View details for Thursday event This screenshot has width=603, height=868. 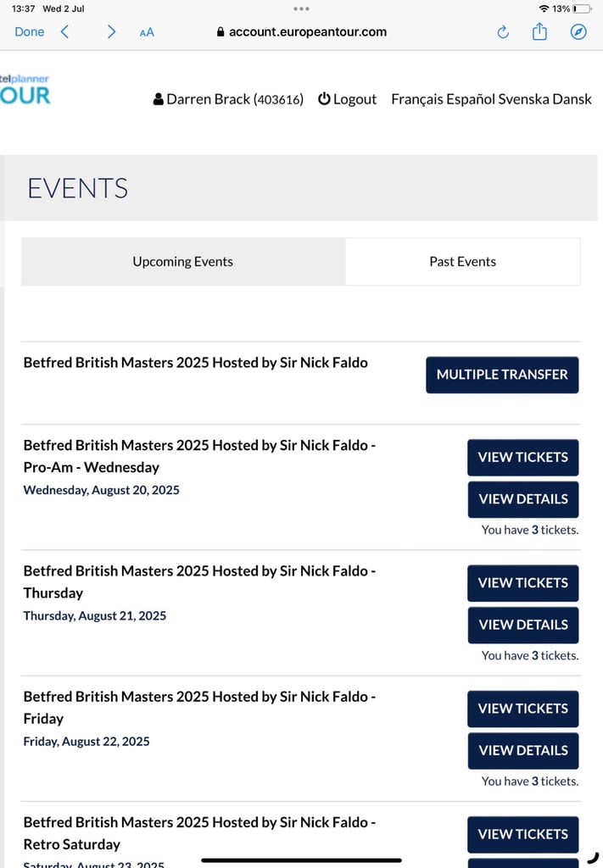[x=522, y=625]
